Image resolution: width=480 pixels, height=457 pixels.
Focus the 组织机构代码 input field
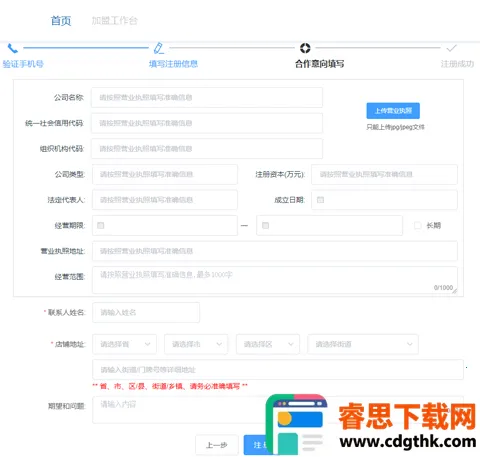(207, 149)
